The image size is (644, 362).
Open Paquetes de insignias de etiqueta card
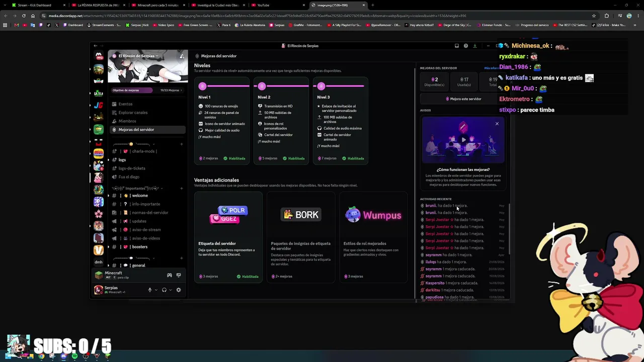click(x=301, y=237)
